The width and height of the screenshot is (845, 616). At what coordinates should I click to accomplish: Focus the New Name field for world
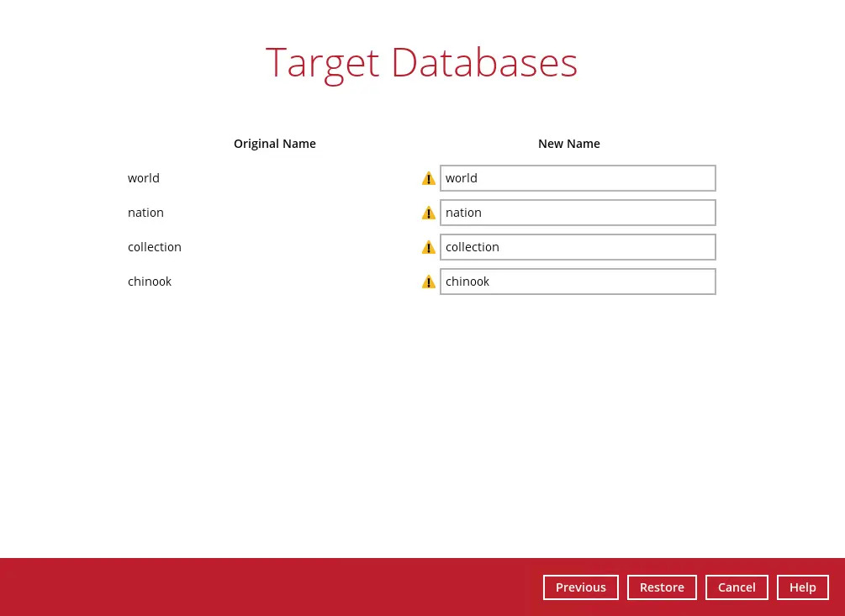pyautogui.click(x=578, y=178)
